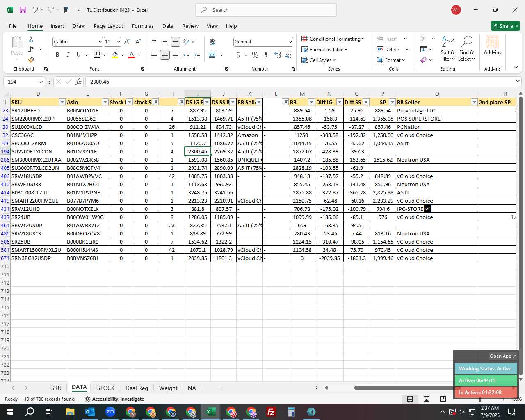Open the BB Seller column Q filter dropdown

point(474,102)
